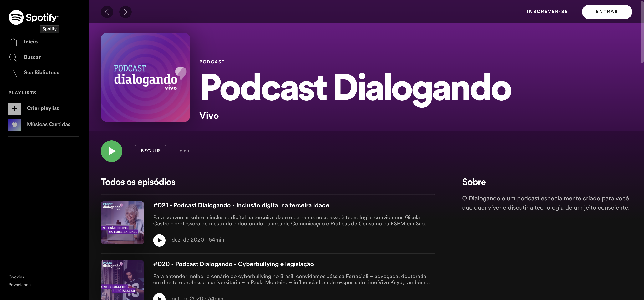Play episode #021 Inclusão digital
644x300 pixels.
tap(159, 240)
